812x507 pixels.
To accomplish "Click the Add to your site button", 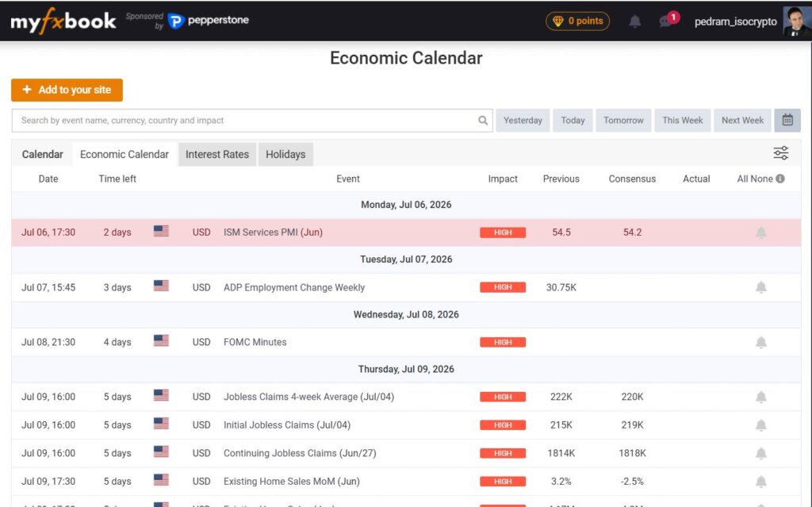I will [x=67, y=90].
